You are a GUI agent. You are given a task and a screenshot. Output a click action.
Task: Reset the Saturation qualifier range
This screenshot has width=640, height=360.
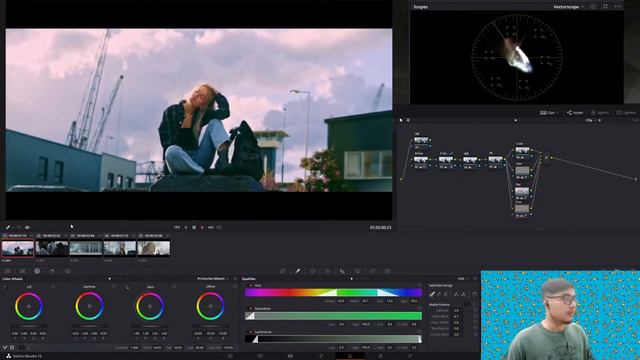click(x=419, y=309)
